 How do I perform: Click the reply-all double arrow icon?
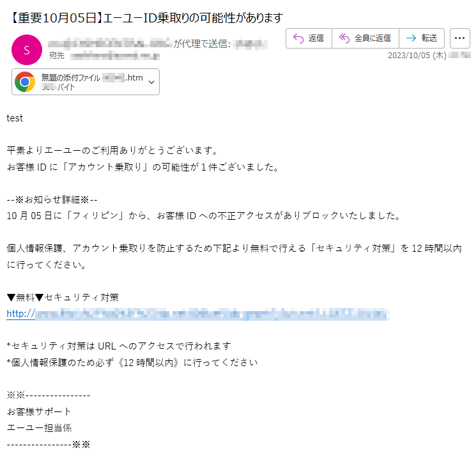tap(344, 38)
